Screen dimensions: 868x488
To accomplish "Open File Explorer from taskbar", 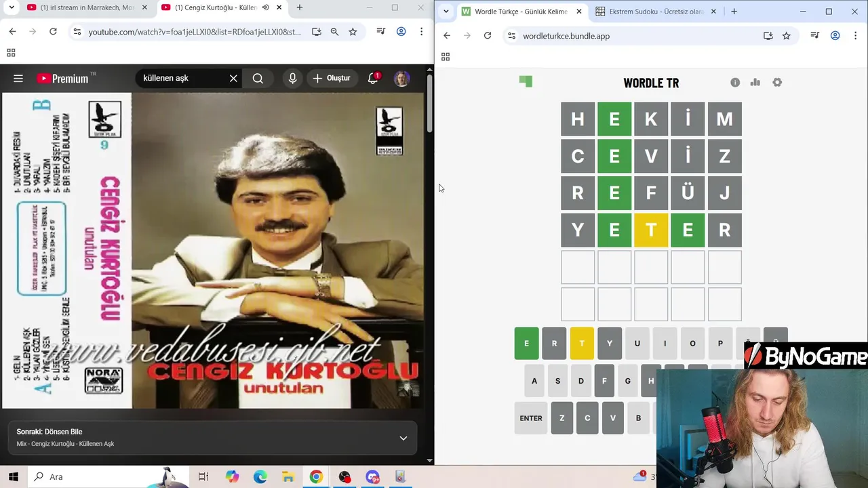I will [288, 476].
